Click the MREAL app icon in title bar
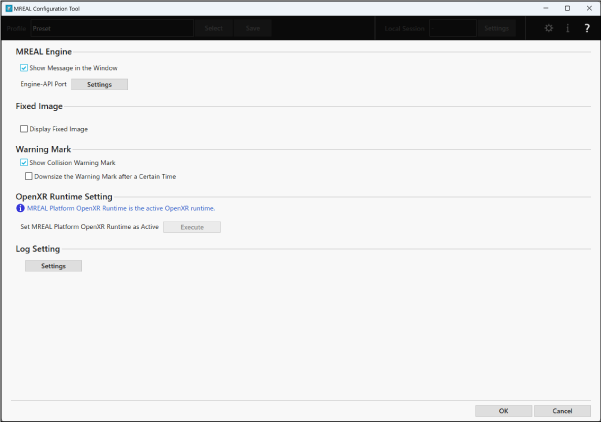Screen dimensions: 601x422 pos(9,8)
